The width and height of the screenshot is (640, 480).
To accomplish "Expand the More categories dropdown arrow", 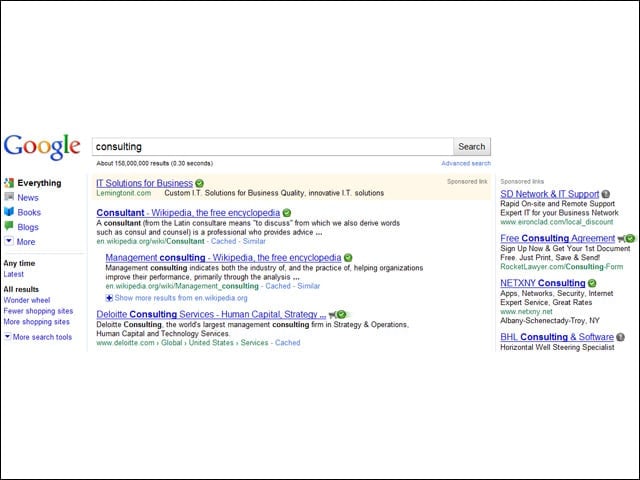I will tap(9, 241).
